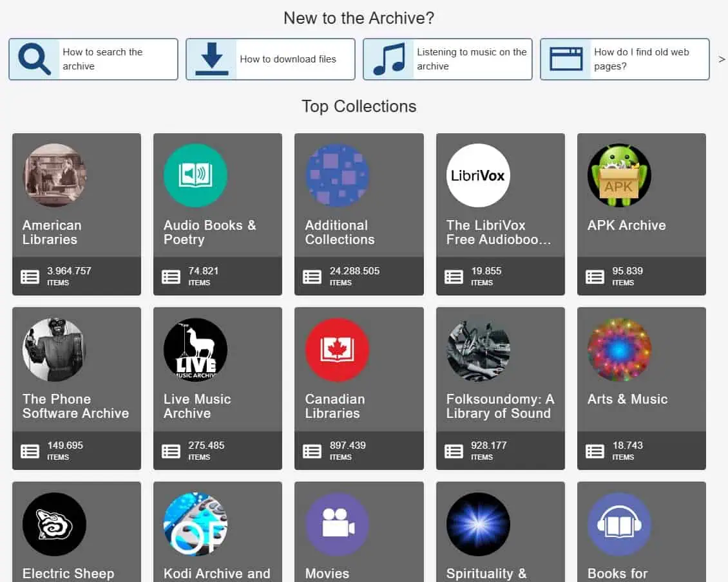Image resolution: width=728 pixels, height=582 pixels.
Task: Open the APK Archive android icon
Action: pos(619,175)
